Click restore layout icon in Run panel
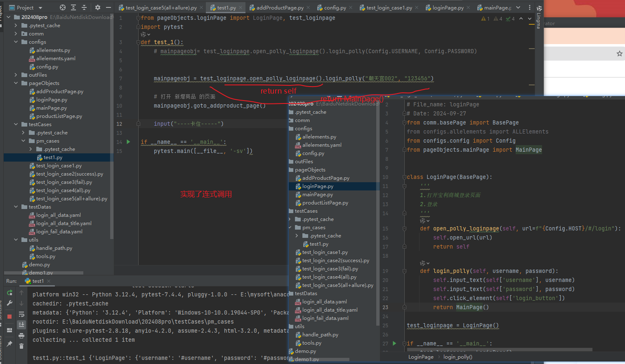This screenshot has height=364, width=625. click(9, 330)
